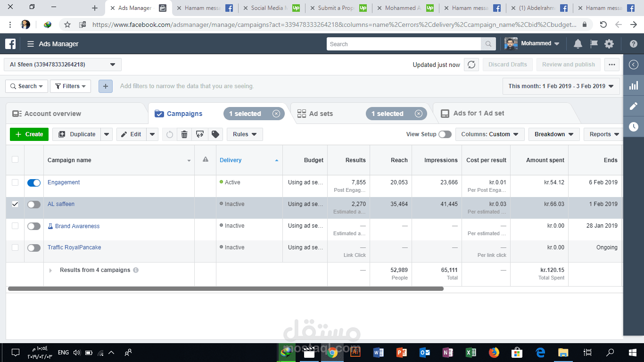Open the Pages flag icon
The width and height of the screenshot is (644, 362).
pos(594,44)
